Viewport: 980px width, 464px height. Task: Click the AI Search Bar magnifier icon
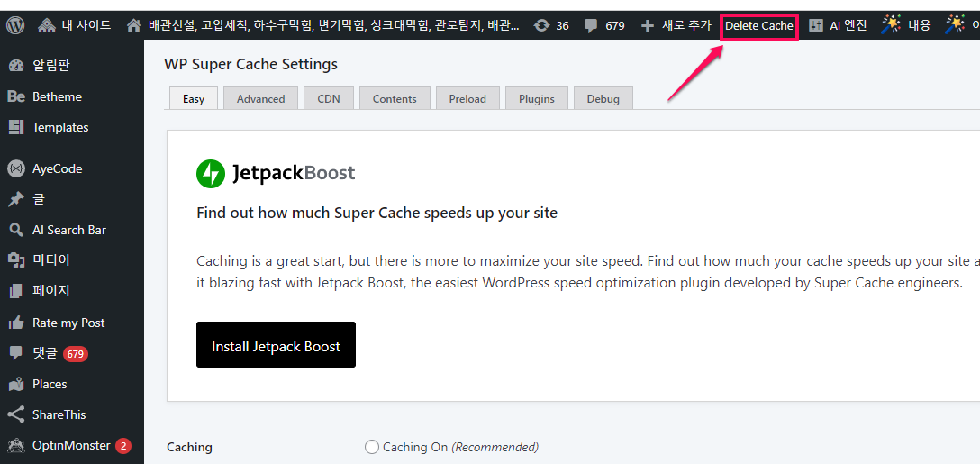click(16, 230)
